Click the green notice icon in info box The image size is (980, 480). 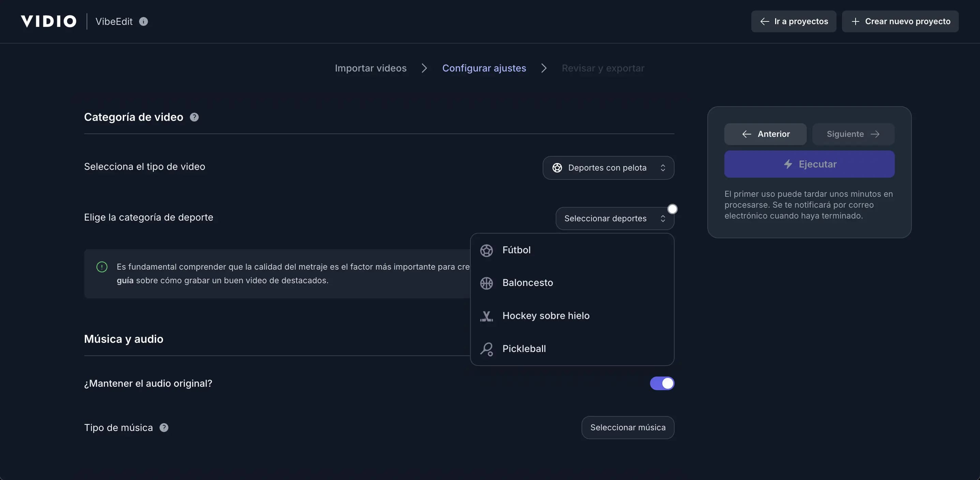tap(102, 267)
